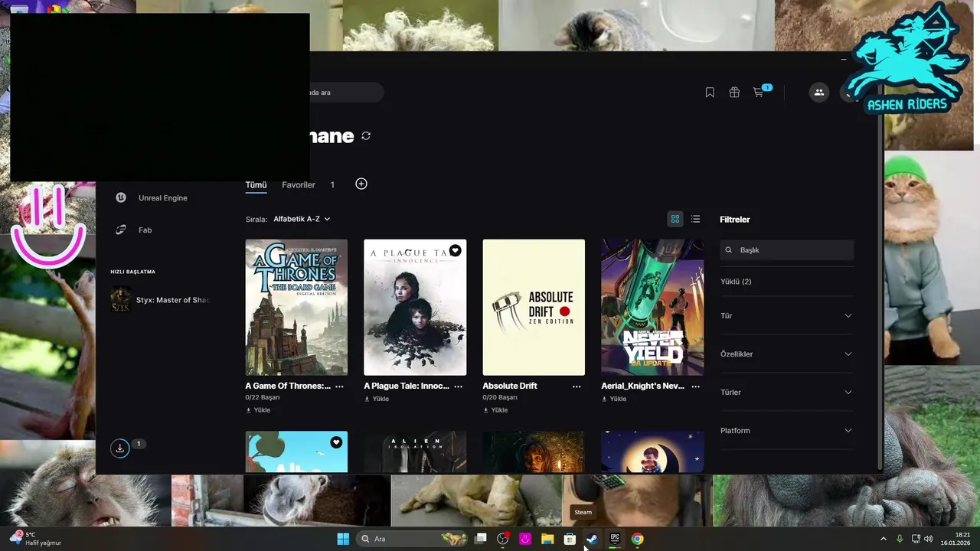The width and height of the screenshot is (980, 551).
Task: Open A Game of Thrones cover art
Action: pyautogui.click(x=296, y=308)
